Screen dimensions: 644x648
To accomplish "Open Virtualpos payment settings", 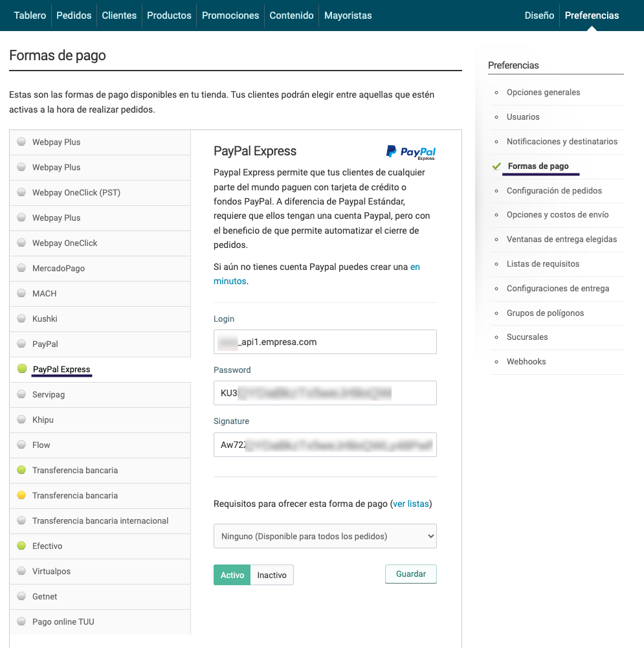I will point(100,571).
